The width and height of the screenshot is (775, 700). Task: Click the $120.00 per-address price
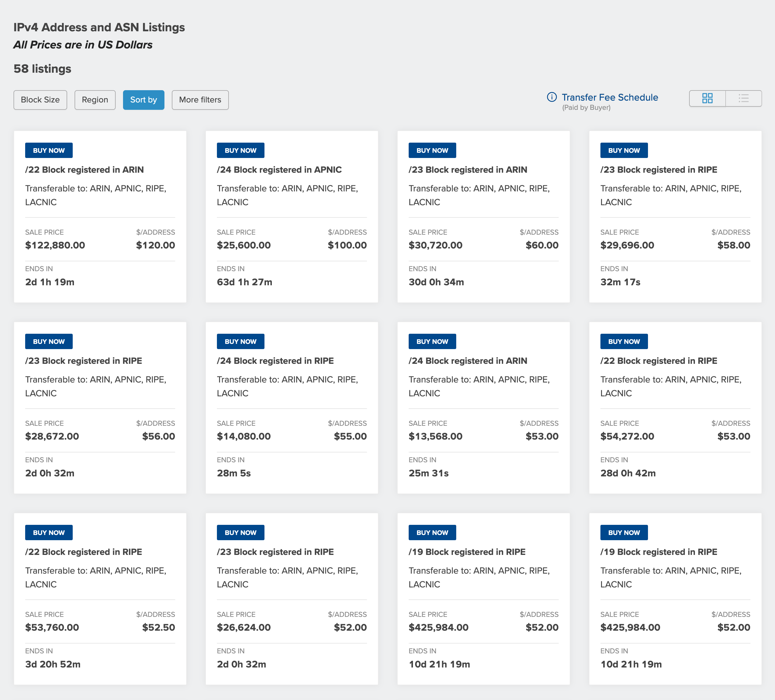point(155,245)
